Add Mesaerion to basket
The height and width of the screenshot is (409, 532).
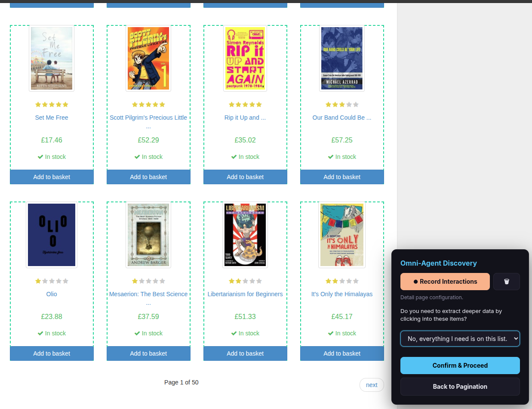[x=148, y=353]
